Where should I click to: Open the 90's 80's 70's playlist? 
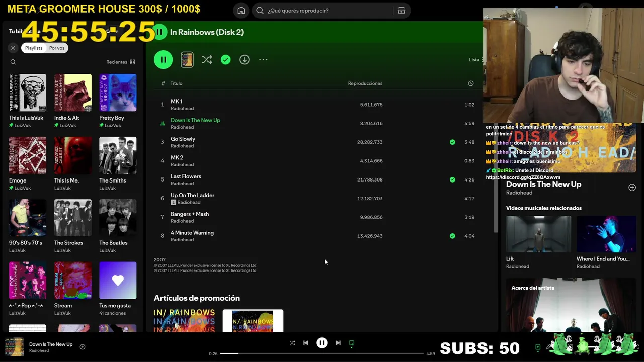[28, 226]
